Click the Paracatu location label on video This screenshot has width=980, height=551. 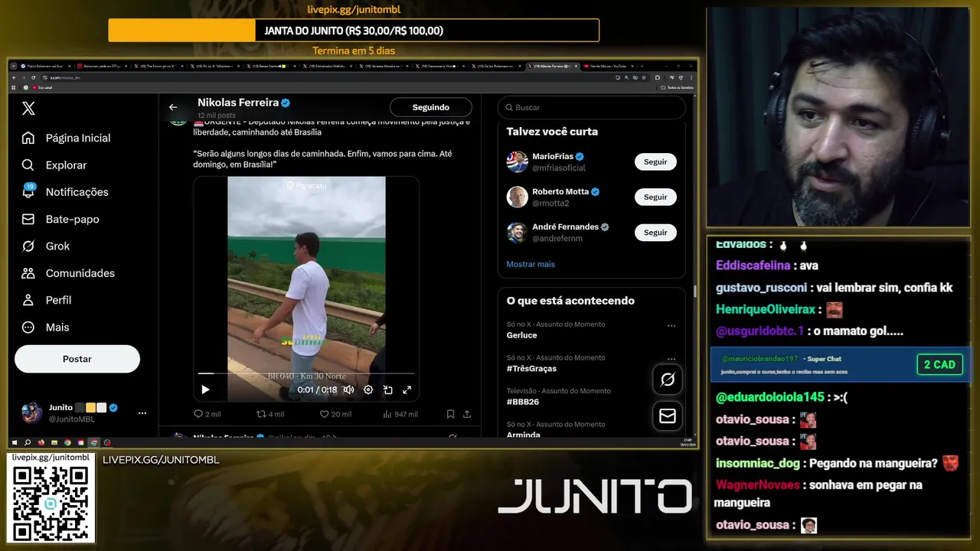click(x=306, y=185)
